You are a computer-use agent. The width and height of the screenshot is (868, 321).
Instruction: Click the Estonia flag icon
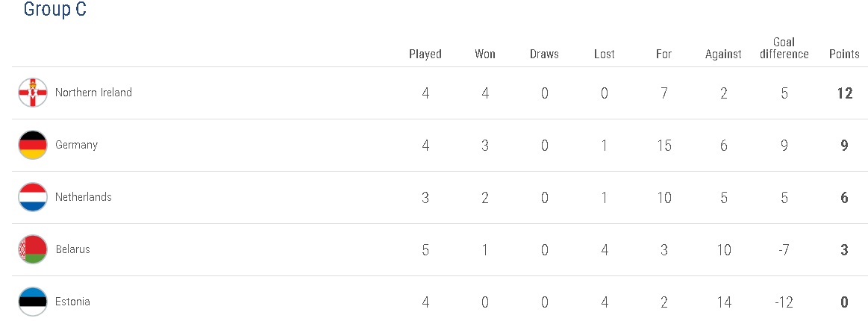[x=33, y=302]
